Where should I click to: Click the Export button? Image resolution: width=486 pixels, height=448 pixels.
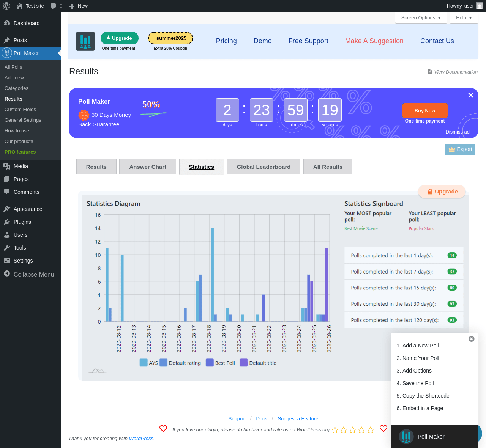460,149
